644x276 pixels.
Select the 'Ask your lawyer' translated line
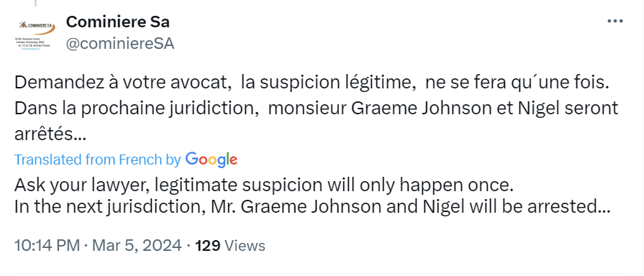[264, 185]
